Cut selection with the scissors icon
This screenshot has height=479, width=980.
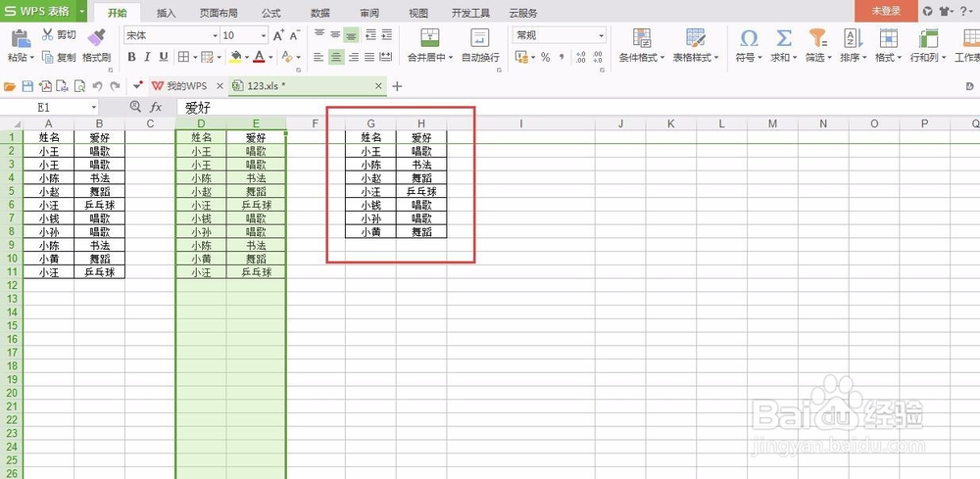(47, 35)
